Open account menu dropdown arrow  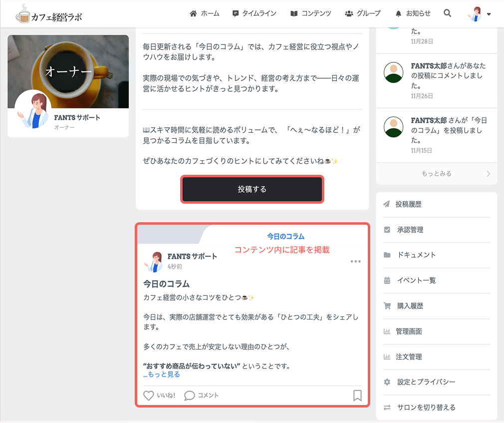[x=489, y=14]
